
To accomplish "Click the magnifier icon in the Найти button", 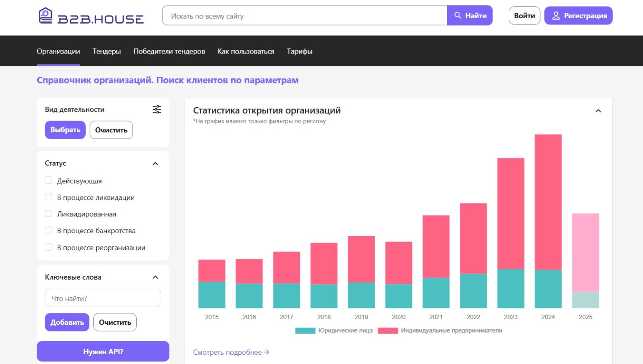I will tap(457, 16).
